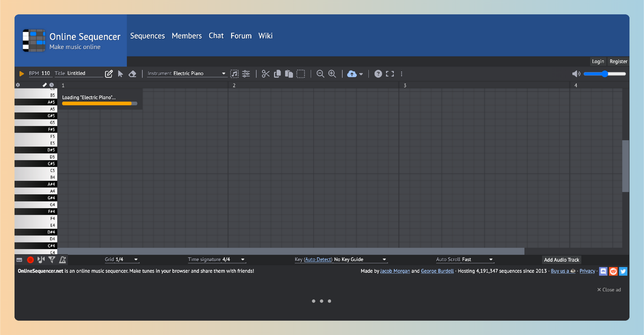644x335 pixels.
Task: Click the small pencil icon above piano keys
Action: tap(45, 85)
